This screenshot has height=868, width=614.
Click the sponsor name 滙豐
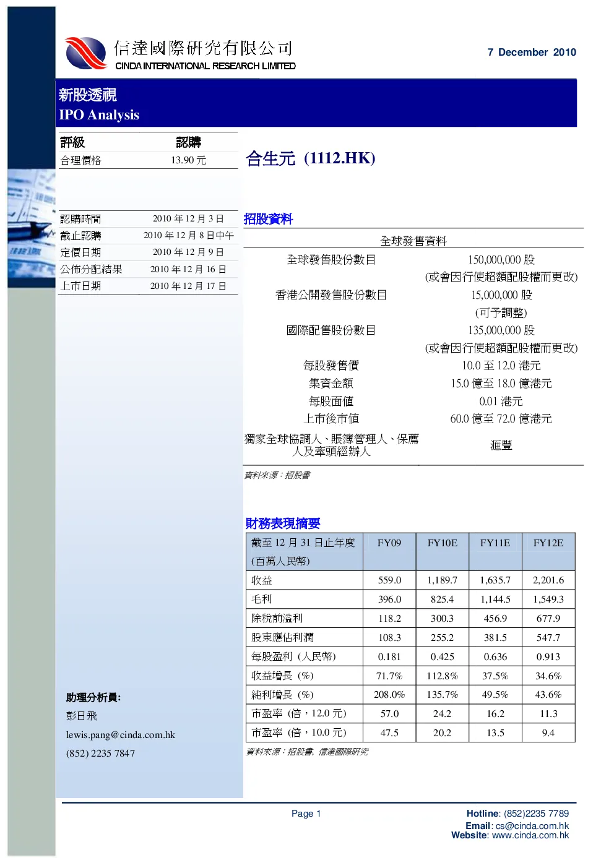(501, 445)
